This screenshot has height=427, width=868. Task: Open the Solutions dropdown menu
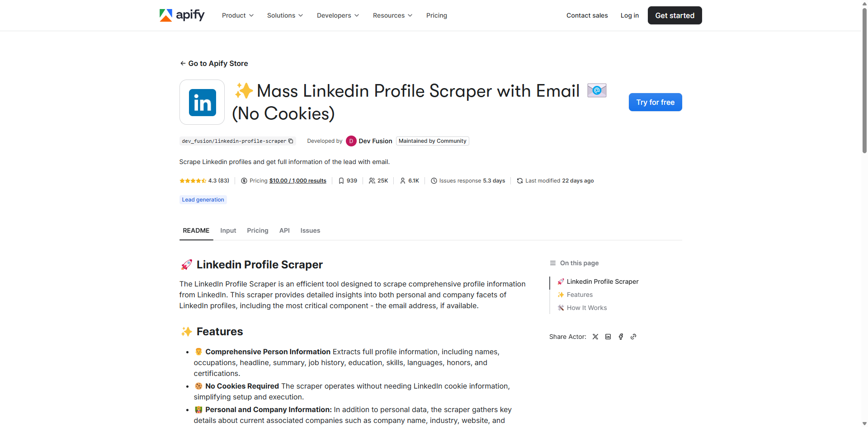(285, 15)
